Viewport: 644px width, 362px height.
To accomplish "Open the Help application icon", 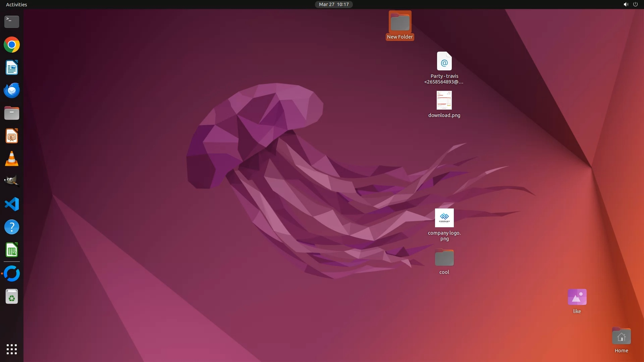I will (x=12, y=227).
